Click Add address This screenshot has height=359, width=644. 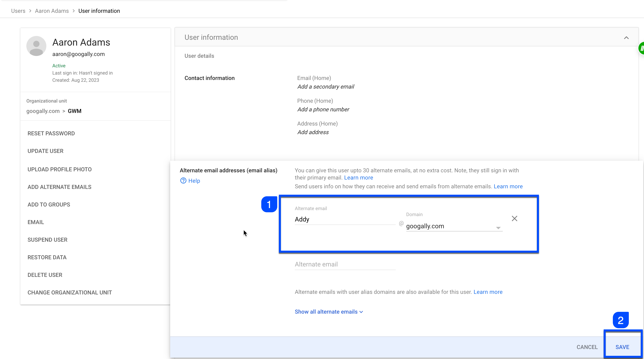pyautogui.click(x=313, y=132)
